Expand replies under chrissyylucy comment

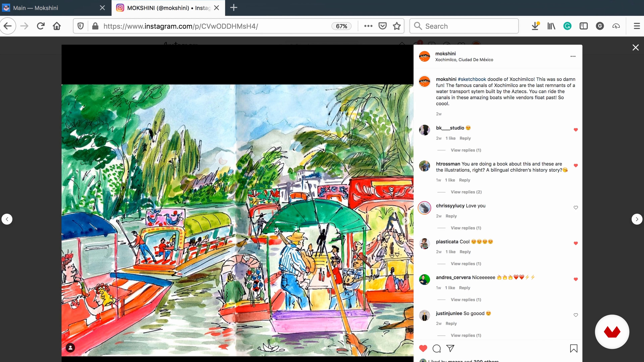click(466, 228)
